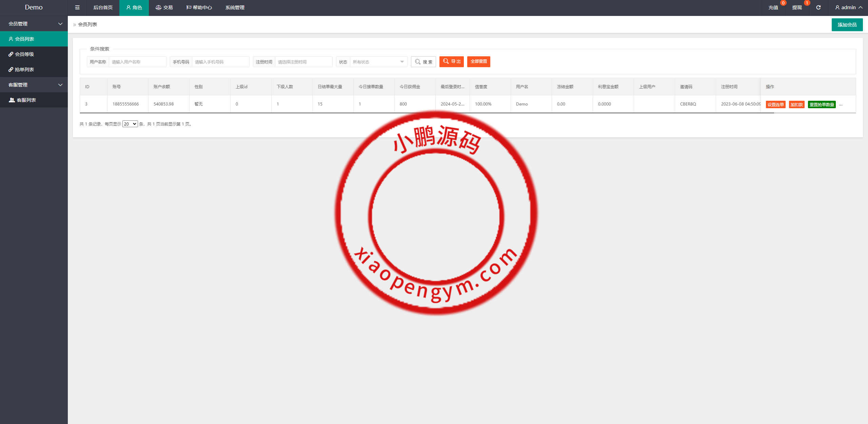Click the 搜索 search button with magnifier

tap(423, 62)
